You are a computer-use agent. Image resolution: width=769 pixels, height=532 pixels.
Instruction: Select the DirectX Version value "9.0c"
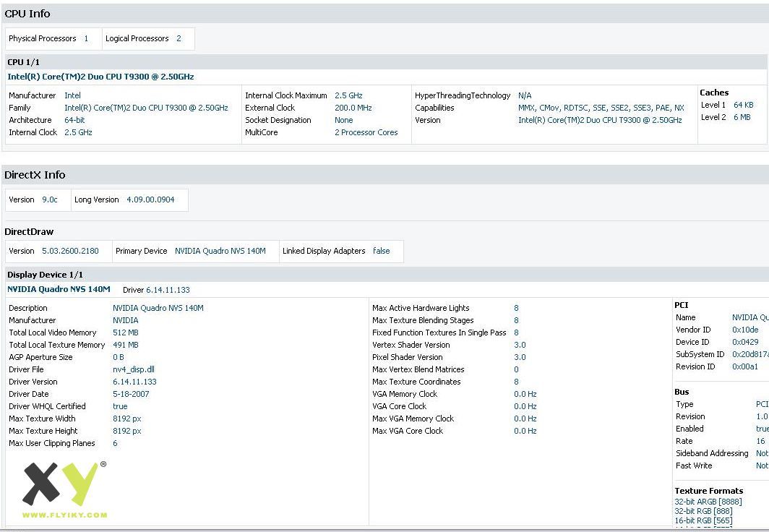50,199
